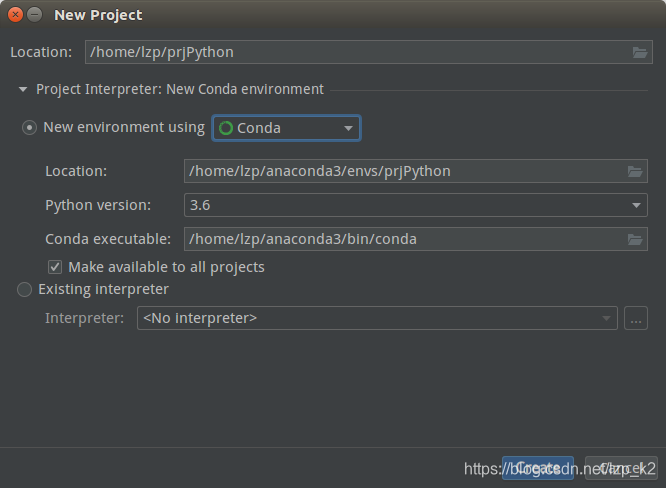Open interpreter settings ellipsis button
666x488 pixels.
tap(636, 318)
